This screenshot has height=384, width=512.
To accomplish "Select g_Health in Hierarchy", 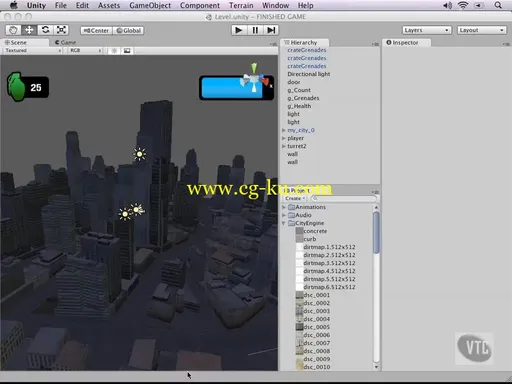I will (x=299, y=106).
